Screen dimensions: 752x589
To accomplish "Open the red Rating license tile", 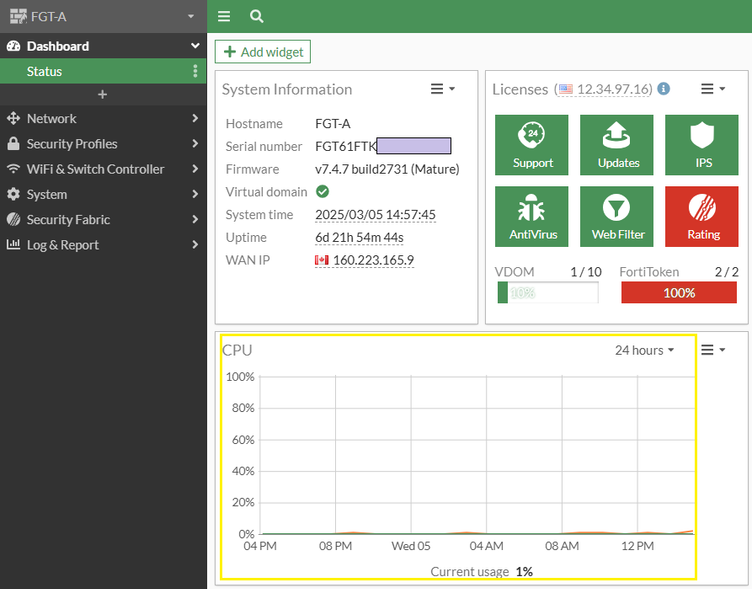I will 703,216.
